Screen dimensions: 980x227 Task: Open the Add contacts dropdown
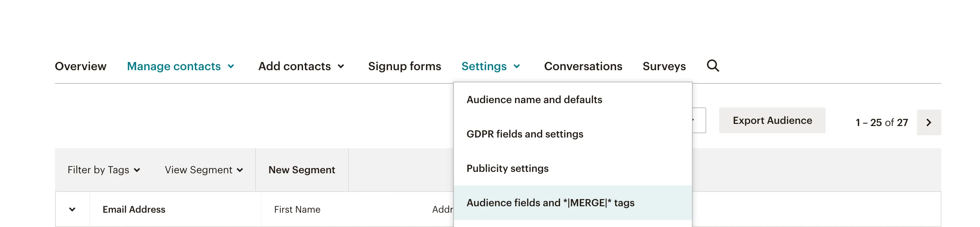pyautogui.click(x=301, y=66)
